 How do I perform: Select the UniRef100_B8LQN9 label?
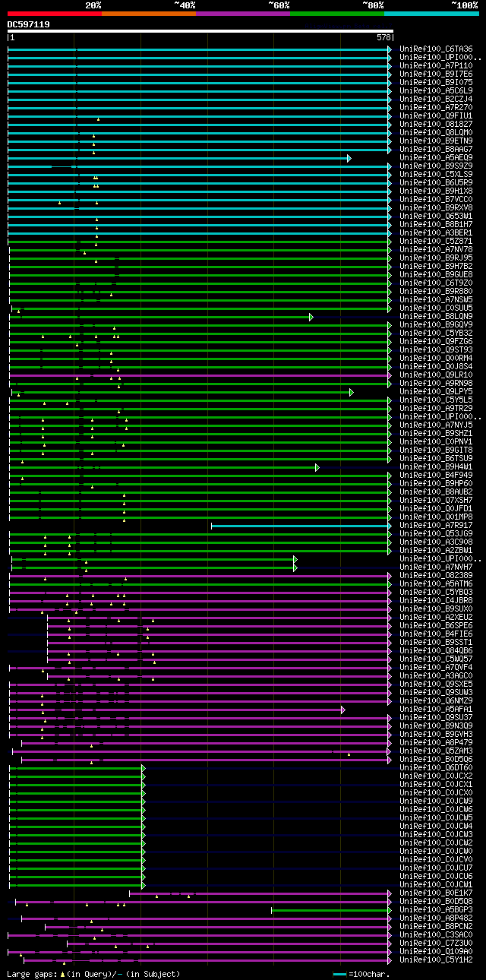click(436, 317)
